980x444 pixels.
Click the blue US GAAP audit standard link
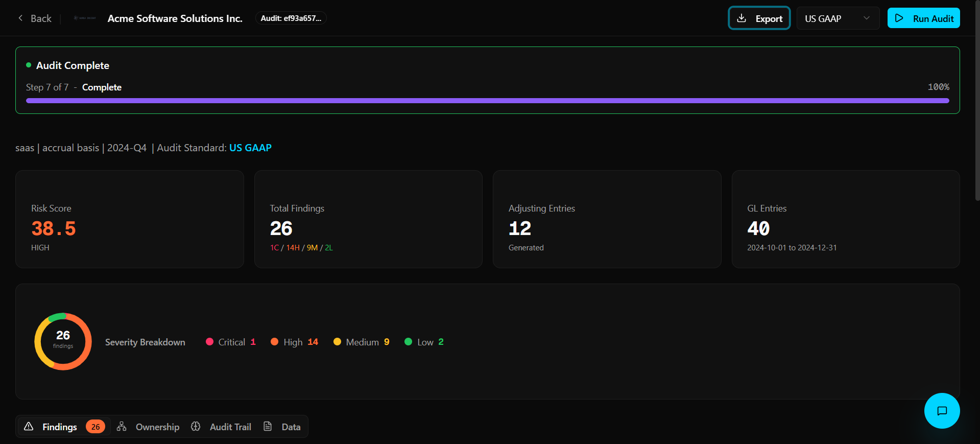click(x=250, y=148)
